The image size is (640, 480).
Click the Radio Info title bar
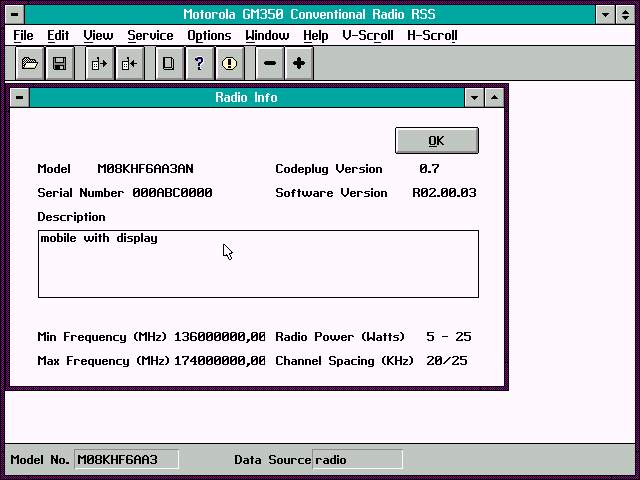tap(247, 98)
